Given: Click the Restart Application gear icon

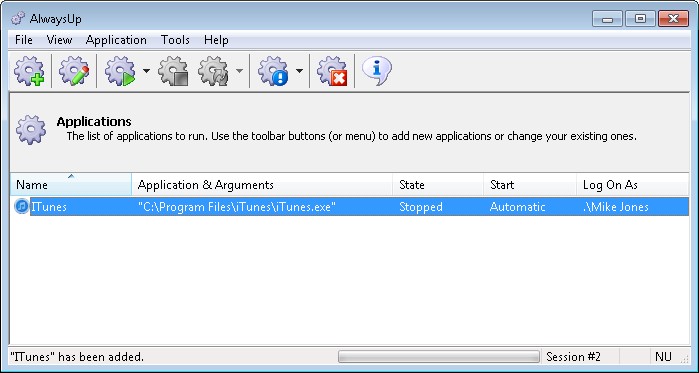Looking at the screenshot, I should (x=214, y=71).
